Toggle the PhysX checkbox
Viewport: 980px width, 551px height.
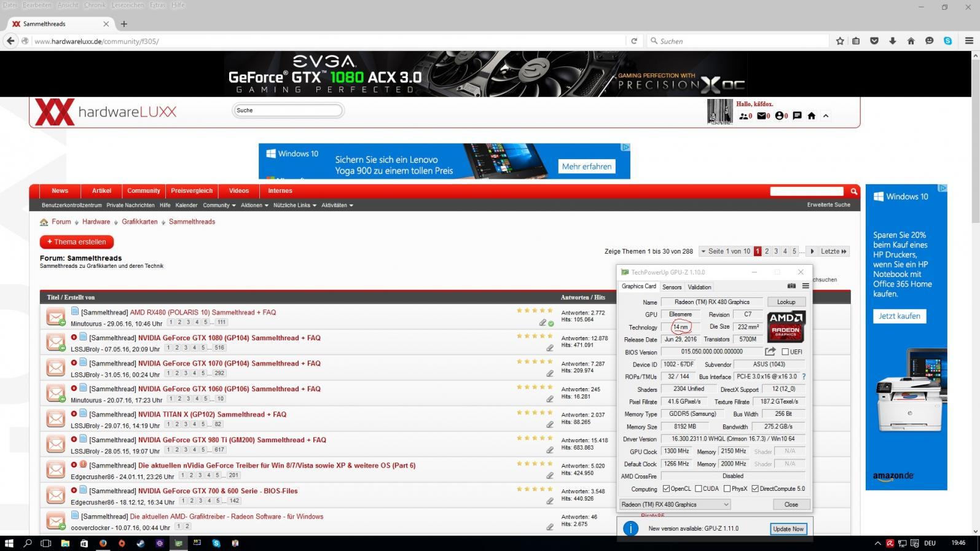[x=727, y=489]
